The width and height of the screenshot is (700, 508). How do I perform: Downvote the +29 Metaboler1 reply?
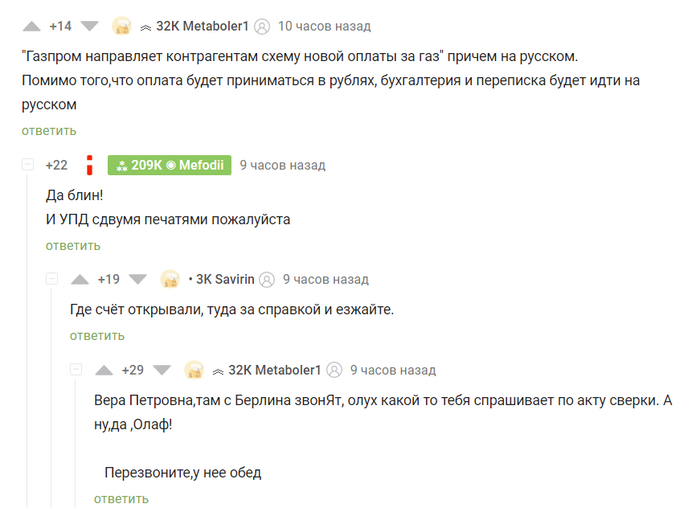tap(162, 370)
